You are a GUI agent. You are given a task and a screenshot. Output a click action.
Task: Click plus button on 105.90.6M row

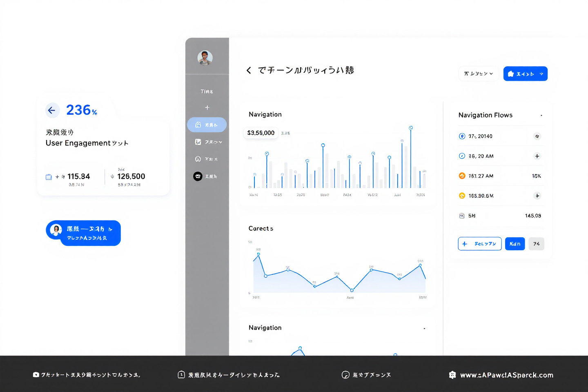537,196
